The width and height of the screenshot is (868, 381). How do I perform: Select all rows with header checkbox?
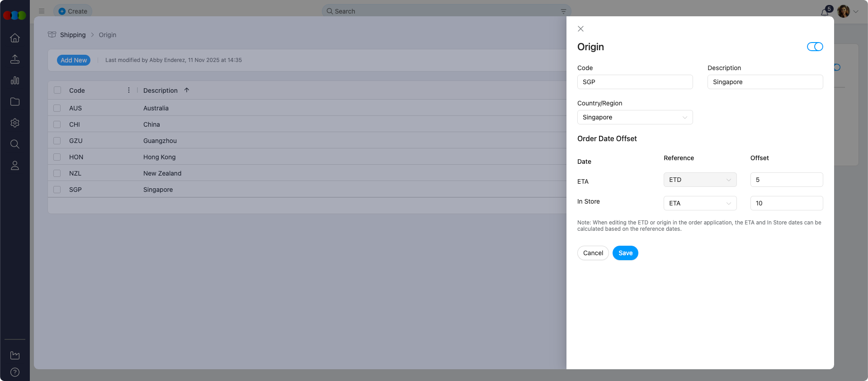57,90
